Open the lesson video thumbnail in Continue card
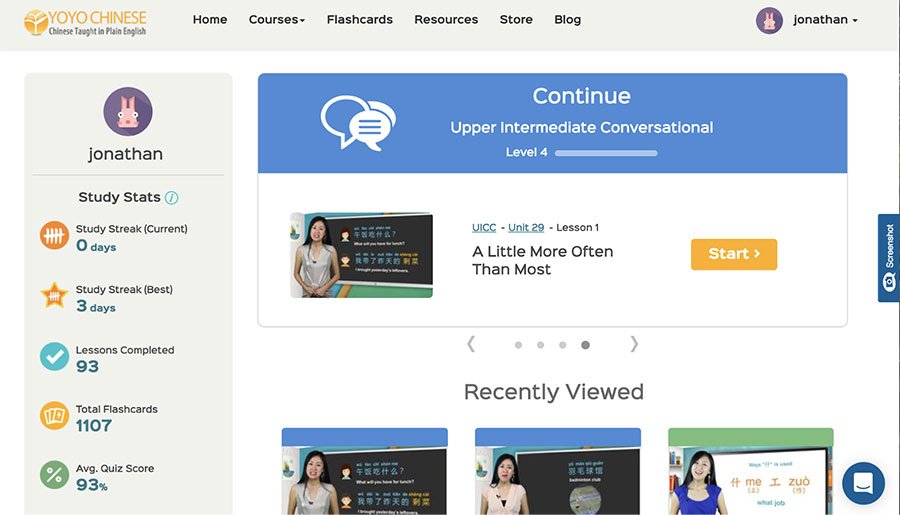 (x=362, y=255)
